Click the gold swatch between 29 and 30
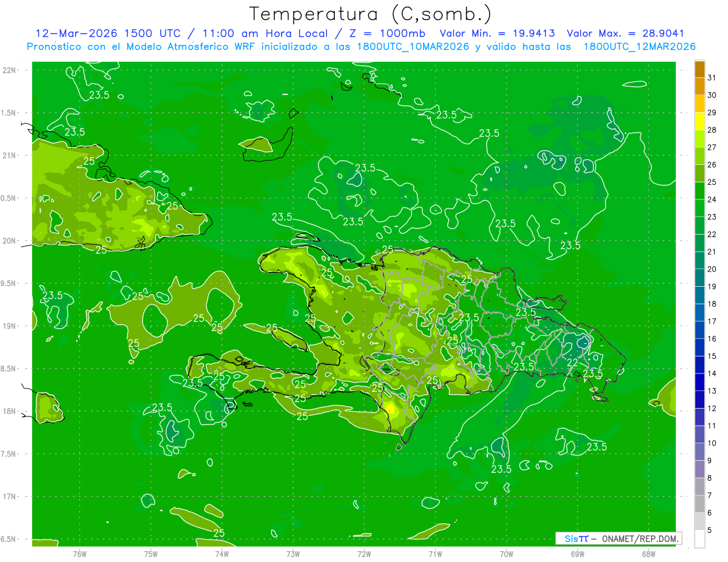Screen dimensions: 728x562 click(699, 104)
